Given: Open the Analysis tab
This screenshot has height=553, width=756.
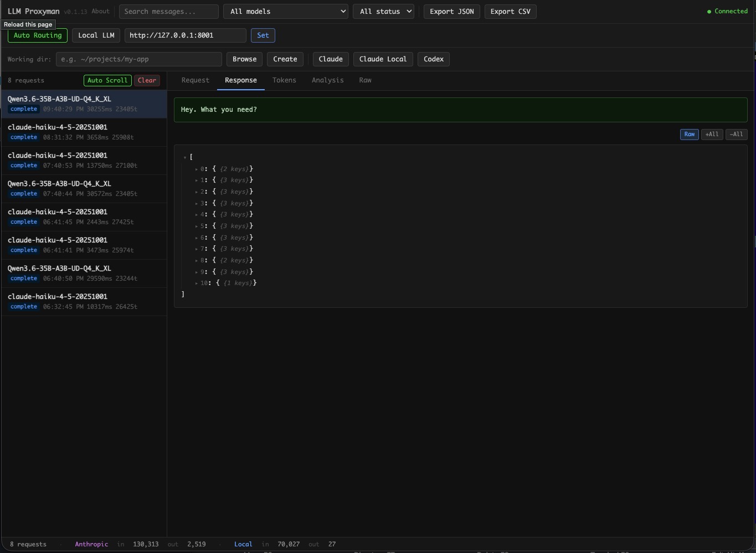Looking at the screenshot, I should click(x=328, y=80).
